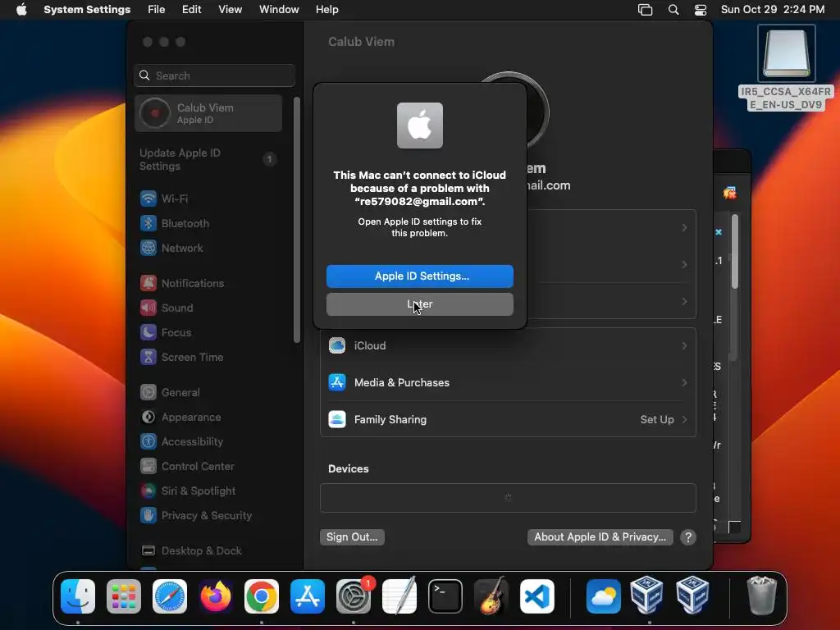Open Safari from the Dock

coord(170,596)
